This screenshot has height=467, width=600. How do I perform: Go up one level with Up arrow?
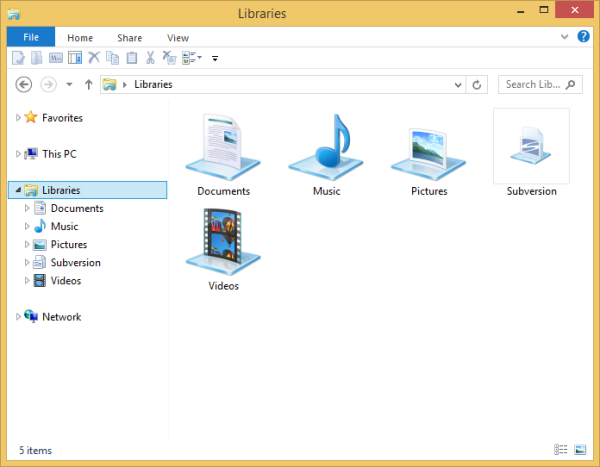(x=88, y=85)
